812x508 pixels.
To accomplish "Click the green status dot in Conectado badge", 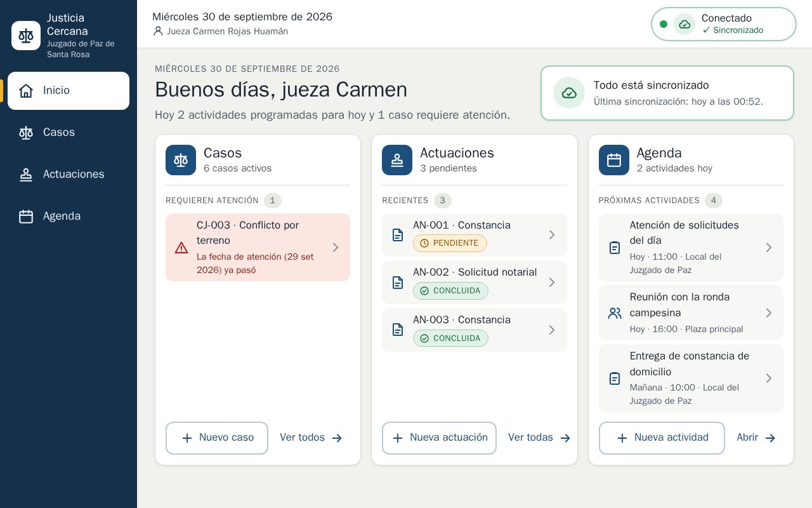I will (664, 24).
